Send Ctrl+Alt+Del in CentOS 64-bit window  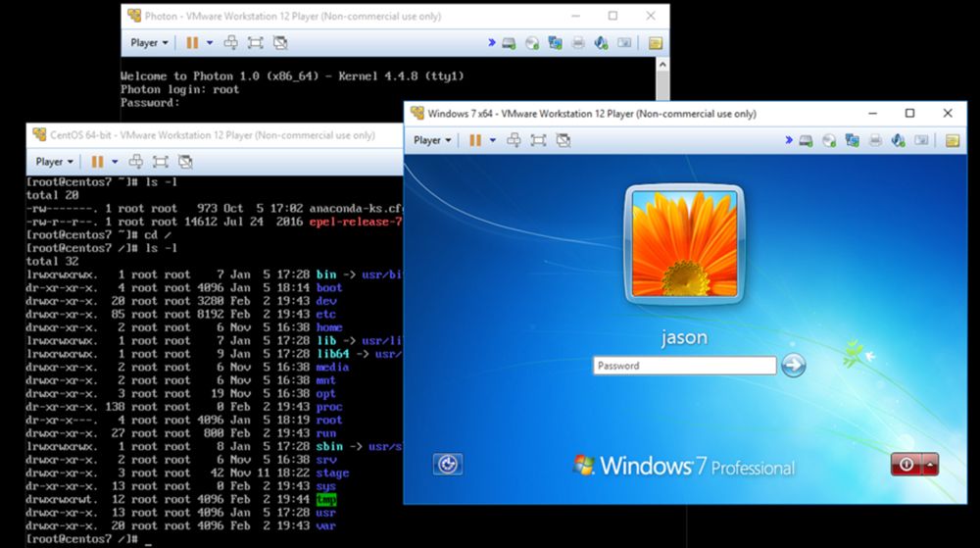click(135, 162)
